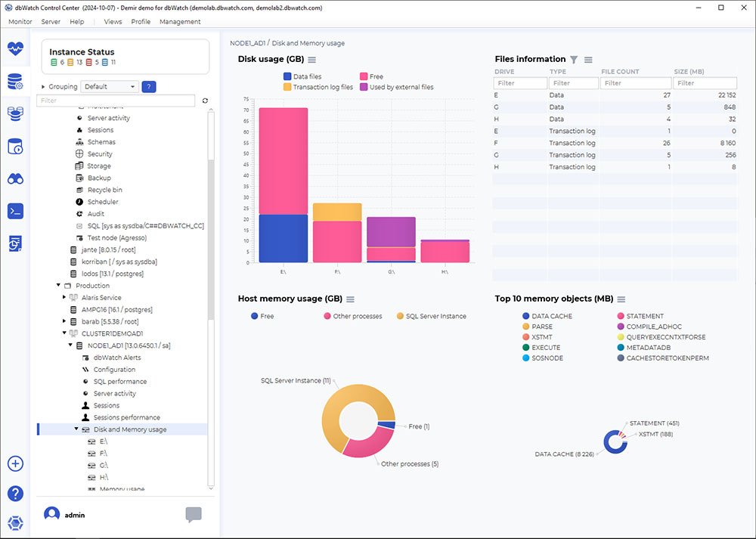Select the binoculars discovery icon in left sidebar
Viewport: 756px width, 539px height.
click(x=15, y=178)
